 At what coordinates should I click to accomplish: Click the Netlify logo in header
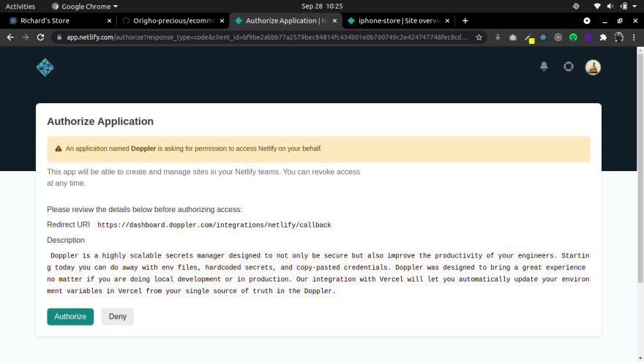tap(45, 67)
